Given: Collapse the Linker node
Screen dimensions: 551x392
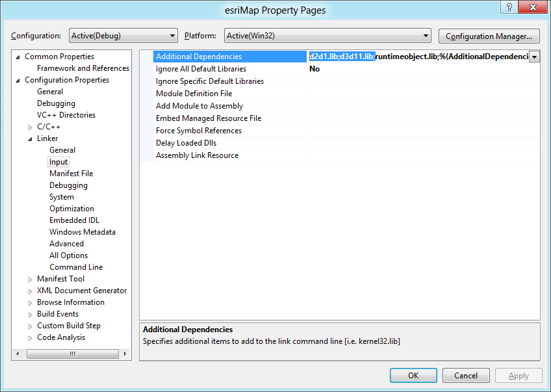Looking at the screenshot, I should tap(31, 139).
